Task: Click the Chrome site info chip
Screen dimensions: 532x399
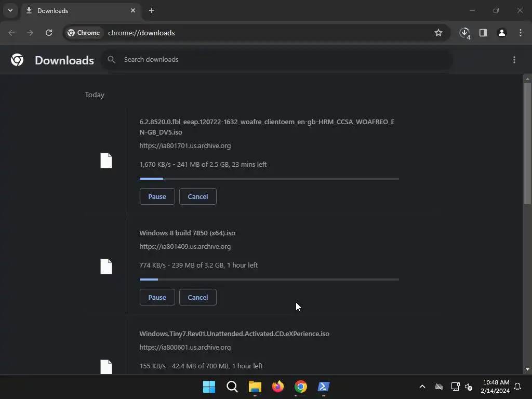Action: point(84,33)
